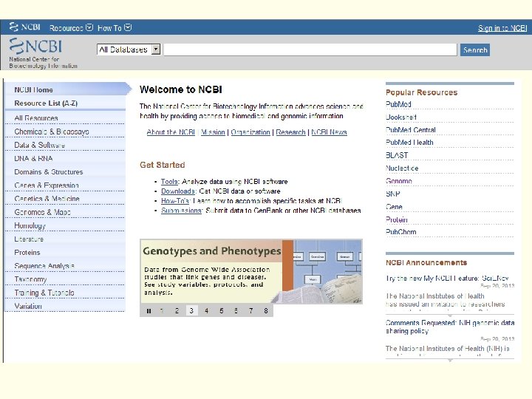The image size is (532, 399).
Task: Open Genomes & Maps category
Action: 42,212
